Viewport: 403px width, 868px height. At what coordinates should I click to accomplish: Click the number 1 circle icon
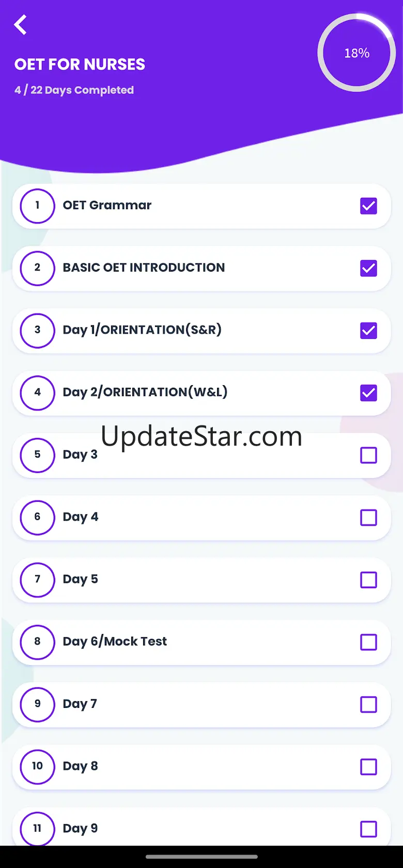point(37,206)
